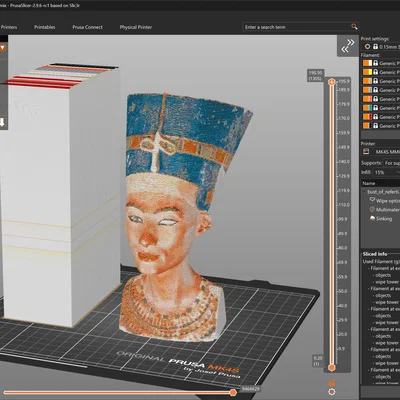Open the Printers tab
Image resolution: width=400 pixels, height=400 pixels.
point(9,27)
